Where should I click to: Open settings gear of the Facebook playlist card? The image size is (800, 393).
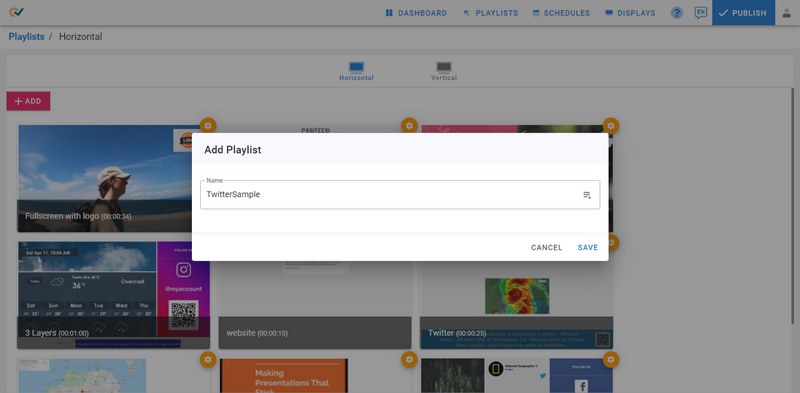pyautogui.click(x=611, y=360)
